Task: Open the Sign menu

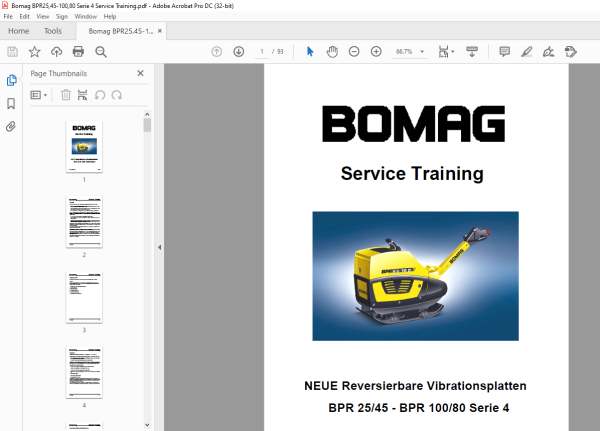Action: click(x=62, y=16)
